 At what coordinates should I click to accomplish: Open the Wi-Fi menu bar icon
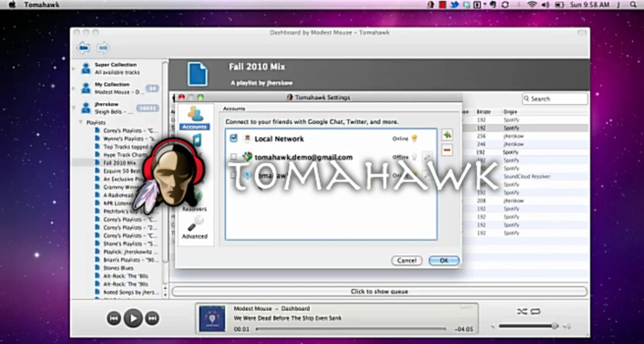[x=532, y=5]
